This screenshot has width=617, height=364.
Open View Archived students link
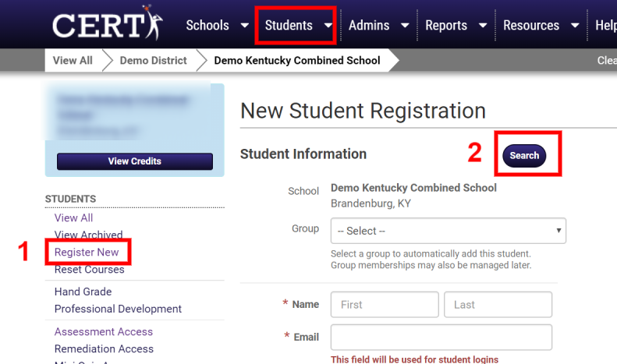click(x=88, y=235)
